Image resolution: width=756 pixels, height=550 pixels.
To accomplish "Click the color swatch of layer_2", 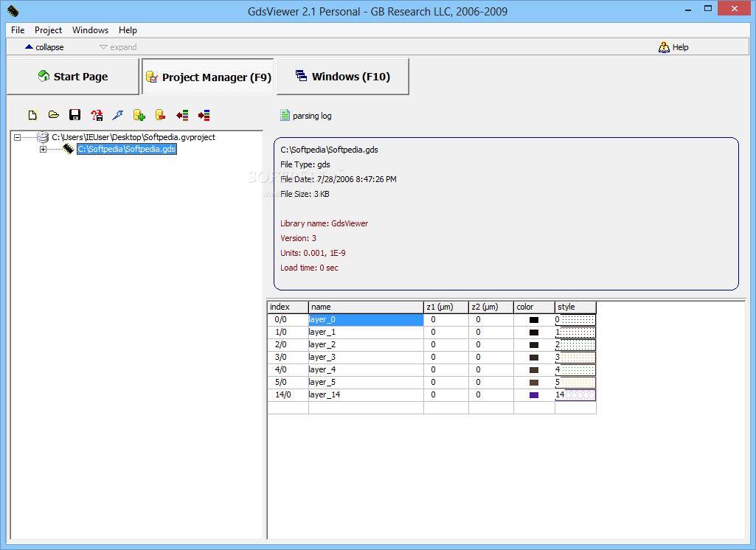I will (534, 345).
